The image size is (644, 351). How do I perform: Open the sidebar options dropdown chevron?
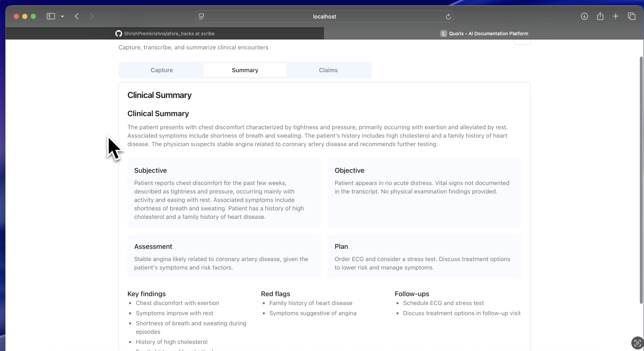[x=62, y=16]
